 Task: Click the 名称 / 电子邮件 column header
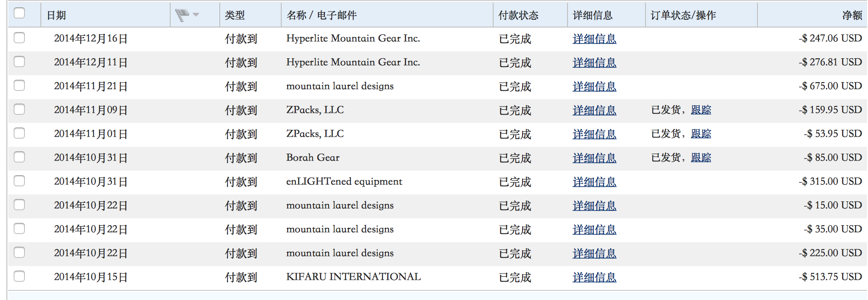coord(322,16)
